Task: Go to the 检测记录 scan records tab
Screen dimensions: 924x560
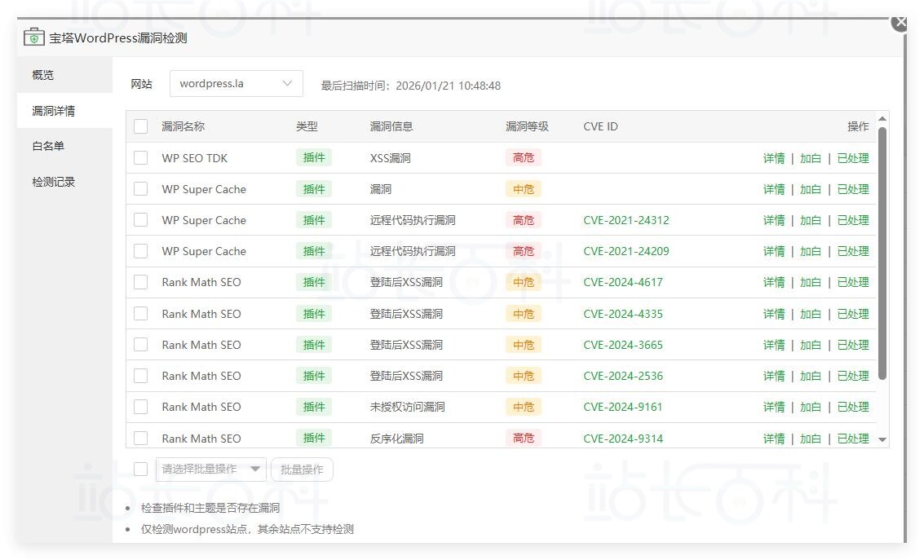Action: [54, 183]
